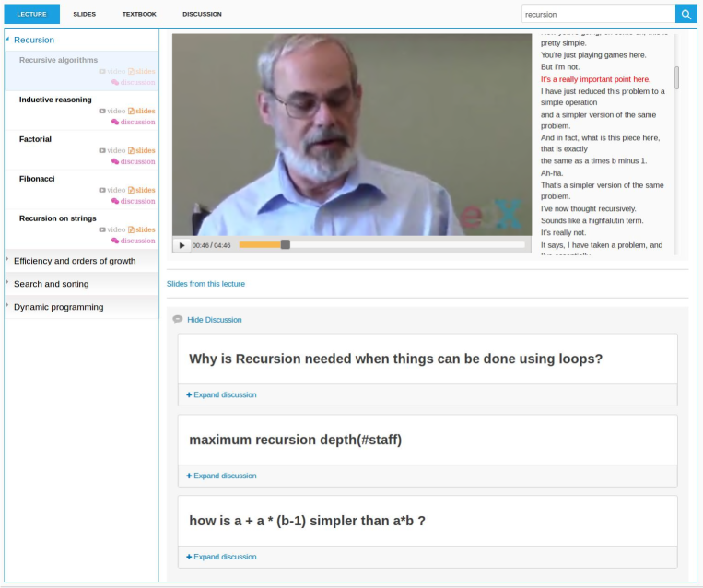703x588 pixels.
Task: Open slides for Factorial
Action: [142, 150]
